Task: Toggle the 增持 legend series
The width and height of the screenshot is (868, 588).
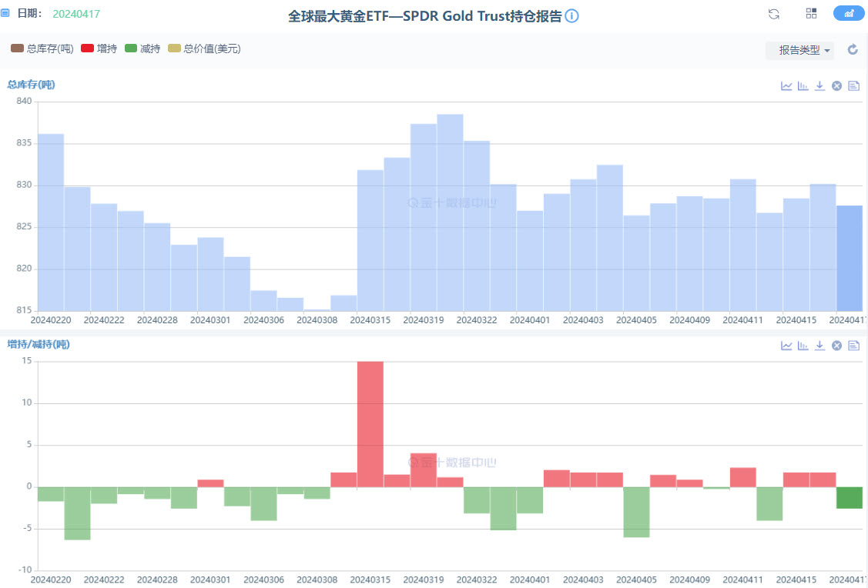Action: pyautogui.click(x=99, y=48)
